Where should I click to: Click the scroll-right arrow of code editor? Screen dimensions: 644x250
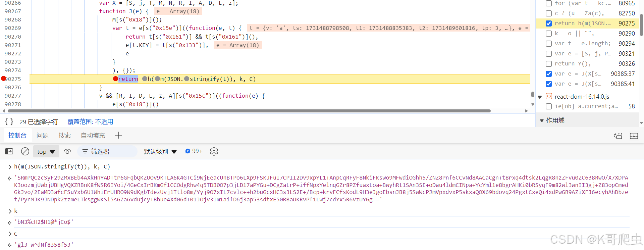point(526,111)
